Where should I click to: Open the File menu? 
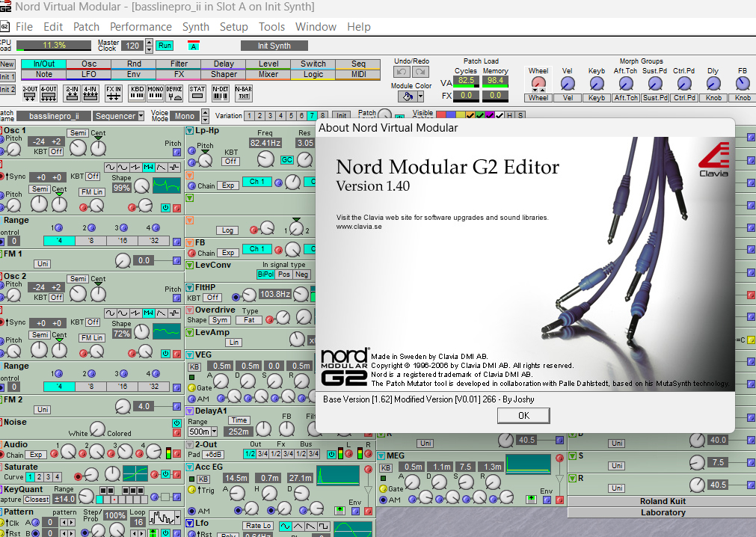[x=24, y=27]
